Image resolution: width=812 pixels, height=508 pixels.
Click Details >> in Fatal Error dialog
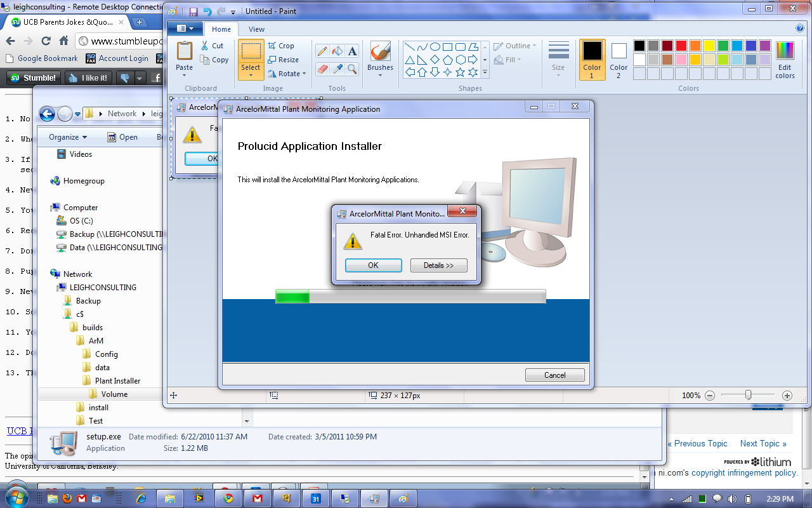tap(438, 265)
